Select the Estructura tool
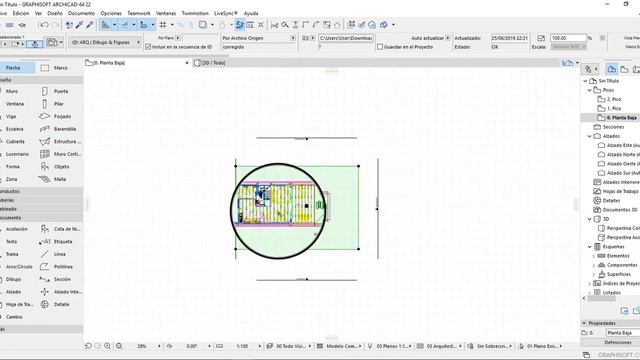 click(x=60, y=142)
